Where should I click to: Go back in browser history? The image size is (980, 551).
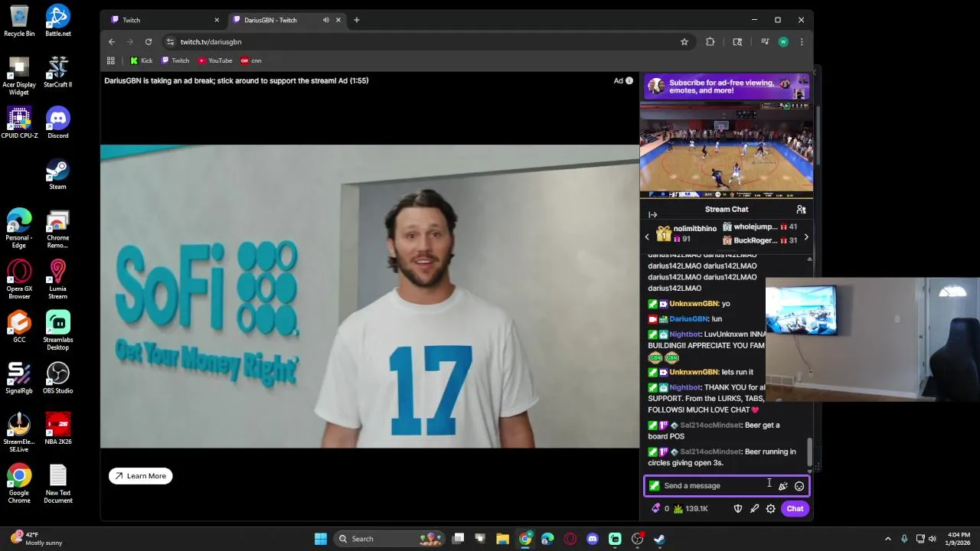tap(112, 42)
